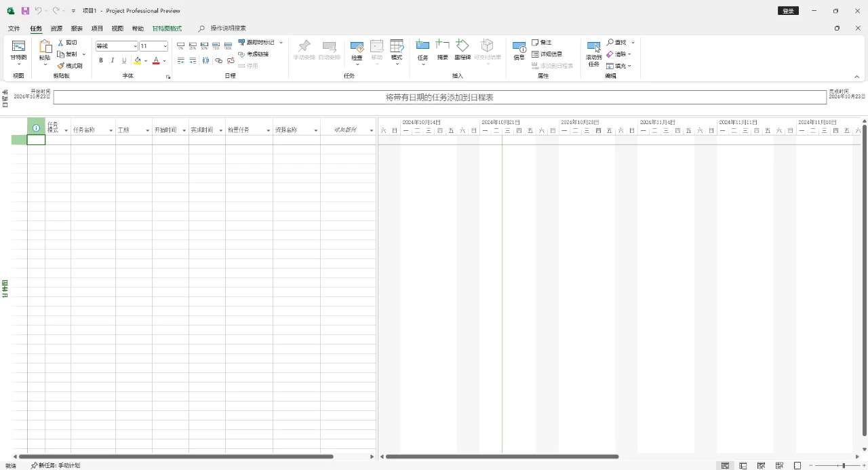
Task: Open the Clear (清除) dropdown
Action: pos(618,54)
